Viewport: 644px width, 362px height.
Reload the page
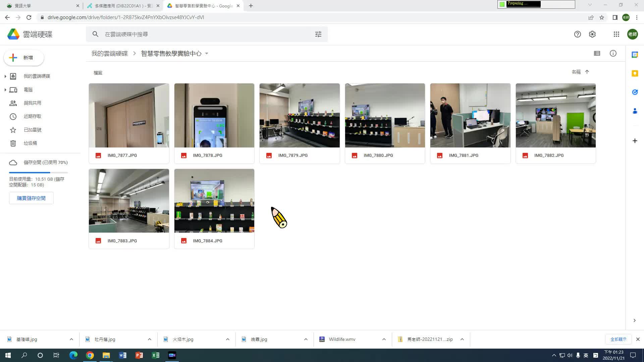click(x=29, y=17)
